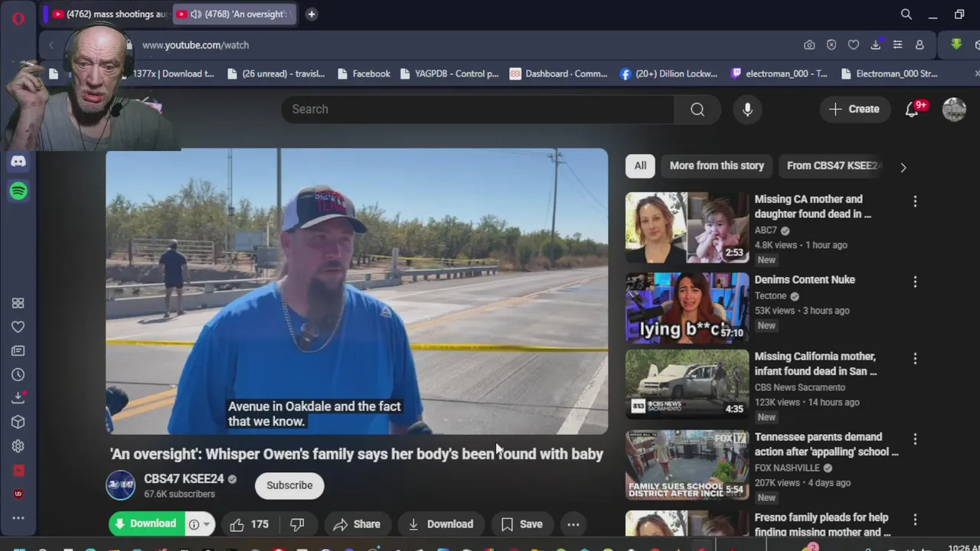Screen dimensions: 980x551
Task: Open Personal News in the sidebar
Action: coord(18,350)
